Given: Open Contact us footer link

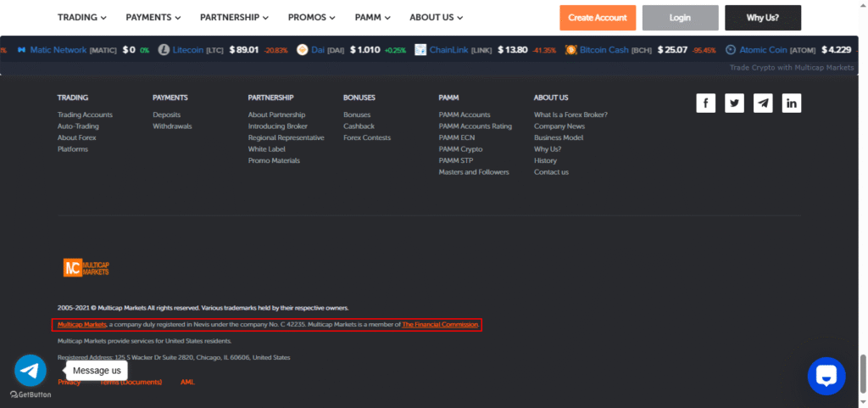Looking at the screenshot, I should tap(551, 172).
